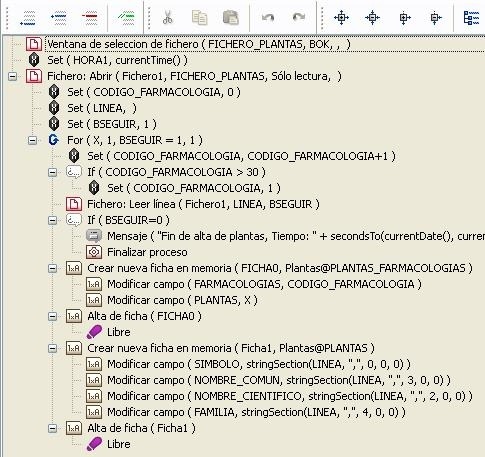Select Alta de ficha ( Ficha1 ) text
Image resolution: width=485 pixels, height=457 pixels.
141,428
